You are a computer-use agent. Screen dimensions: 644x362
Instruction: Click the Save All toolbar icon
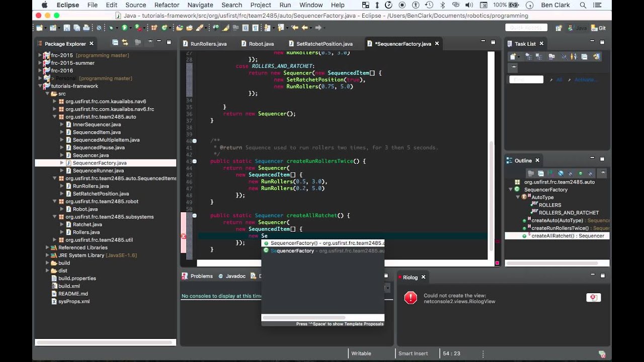(76, 28)
